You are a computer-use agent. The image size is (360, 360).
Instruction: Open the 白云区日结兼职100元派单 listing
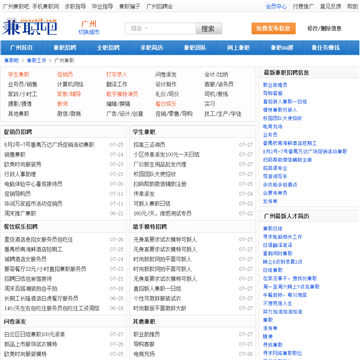(x=35, y=334)
